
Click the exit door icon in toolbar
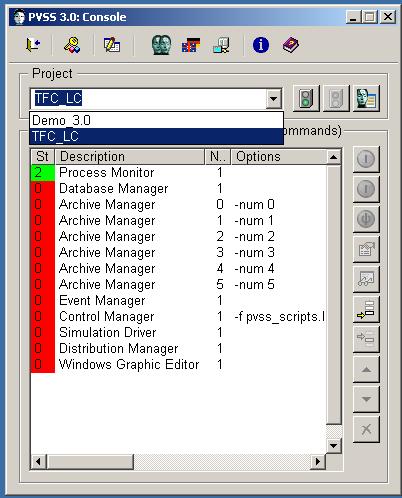33,44
